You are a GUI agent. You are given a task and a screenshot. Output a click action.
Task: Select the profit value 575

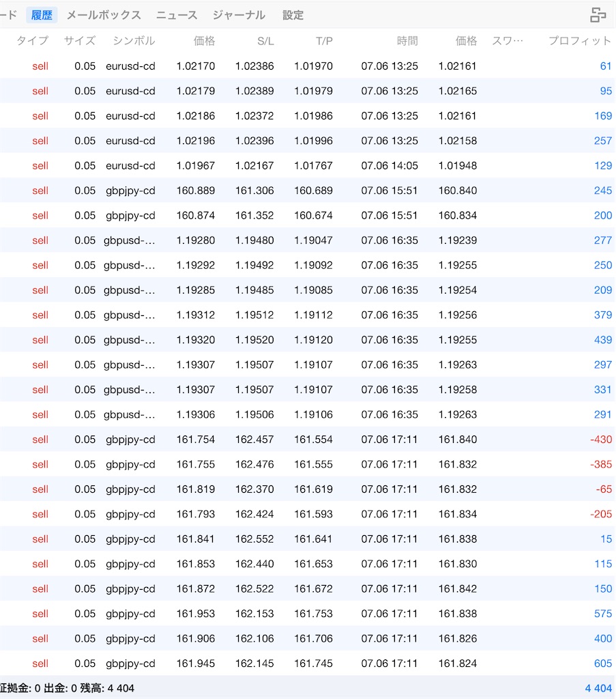[602, 614]
